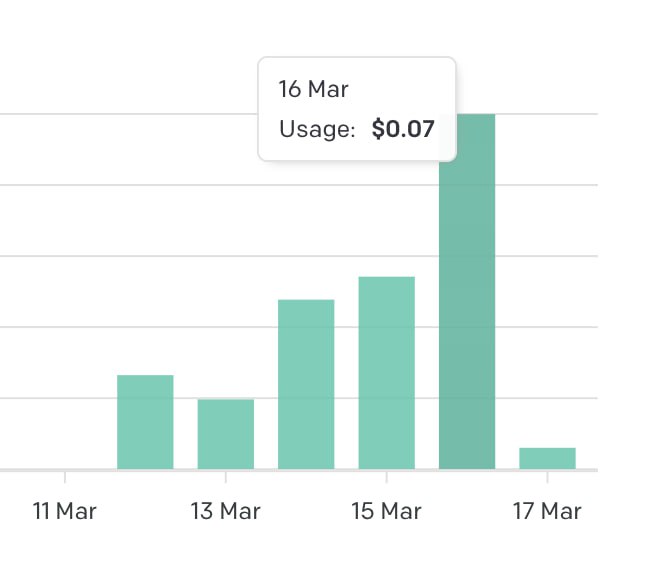Viewport: 650px width, 570px height.
Task: Click the tick mark above 11 Mar
Action: click(65, 476)
